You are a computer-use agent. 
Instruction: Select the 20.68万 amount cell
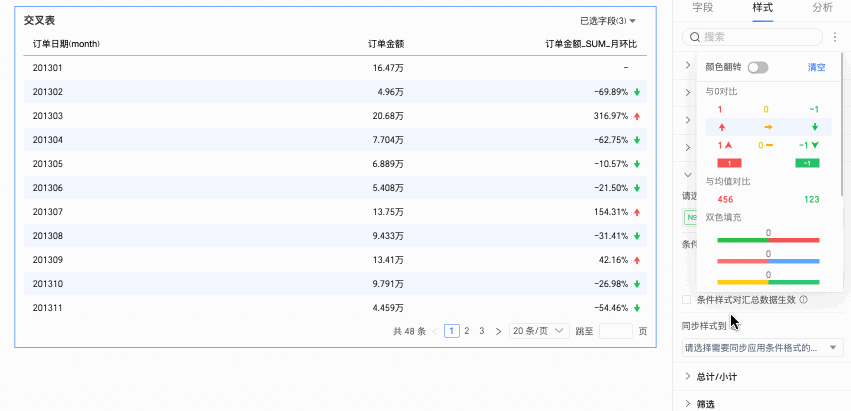pos(386,116)
